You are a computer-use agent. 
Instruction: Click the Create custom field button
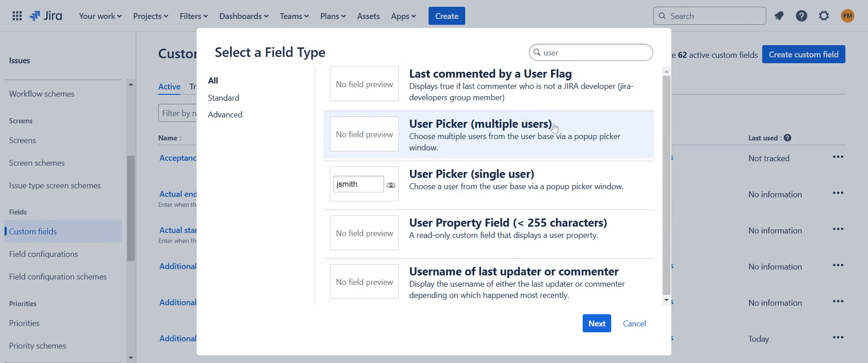(x=803, y=55)
